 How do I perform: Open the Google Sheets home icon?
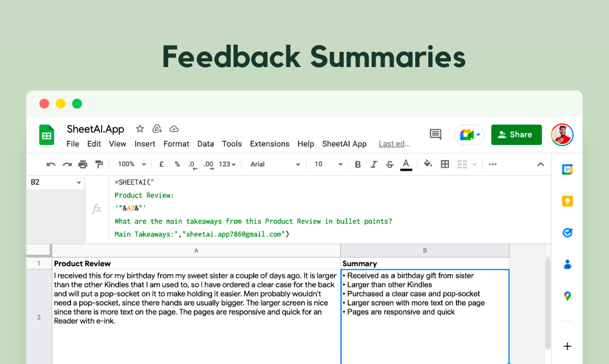pyautogui.click(x=47, y=135)
